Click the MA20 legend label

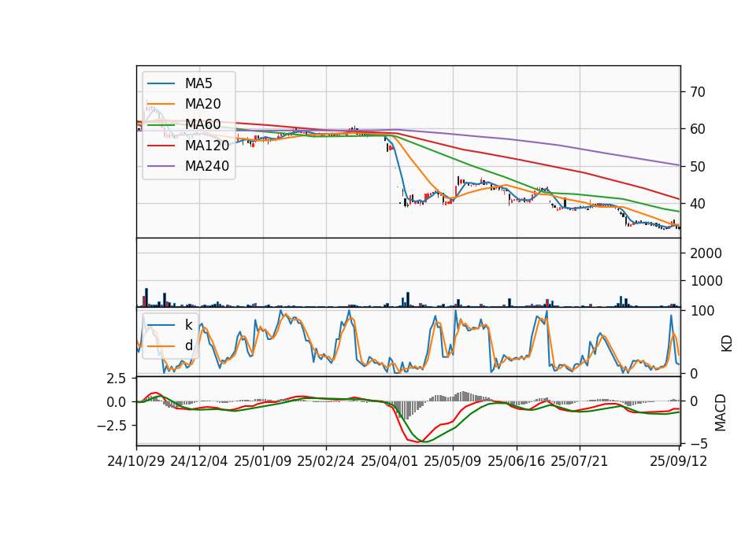[x=202, y=104]
